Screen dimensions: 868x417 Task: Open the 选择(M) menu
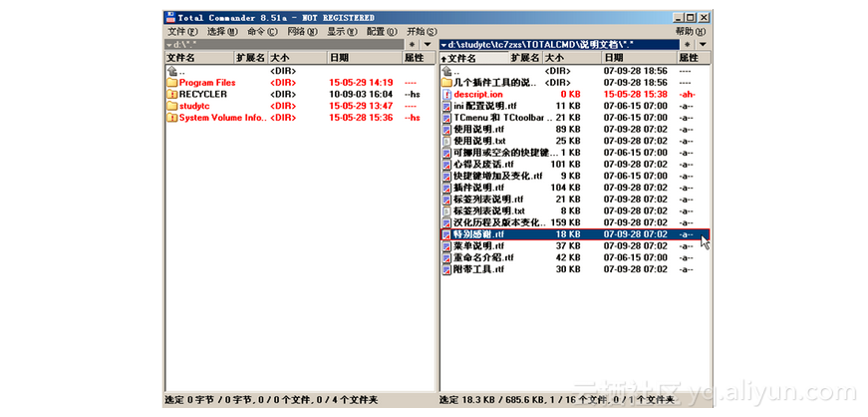click(x=222, y=32)
